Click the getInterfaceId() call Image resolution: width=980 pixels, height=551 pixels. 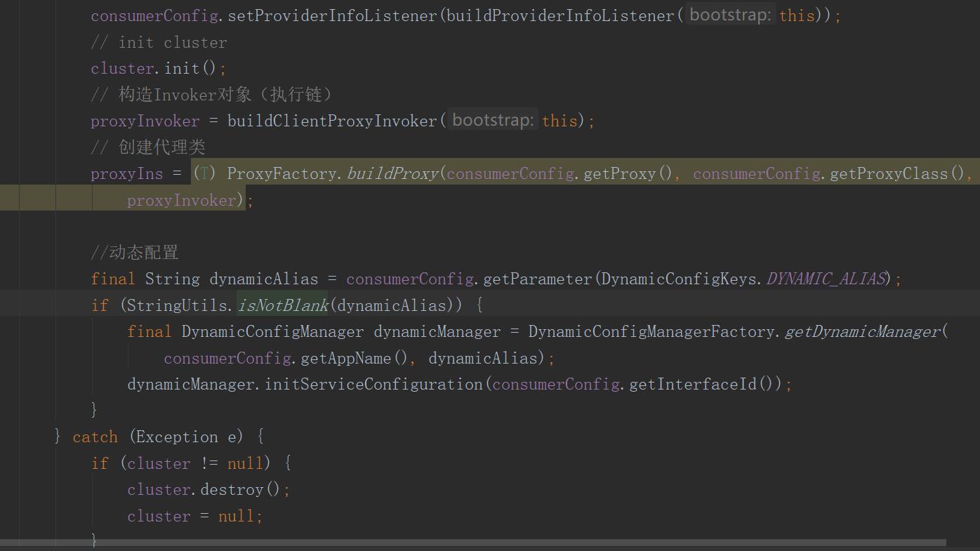[x=702, y=384]
